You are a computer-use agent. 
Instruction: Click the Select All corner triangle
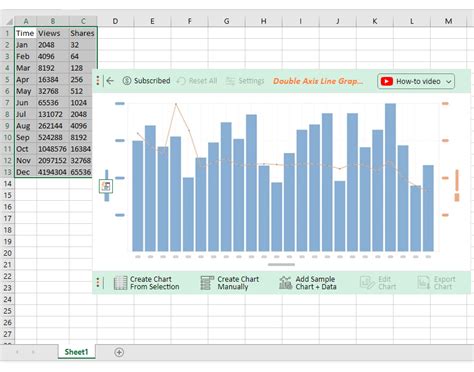9,22
